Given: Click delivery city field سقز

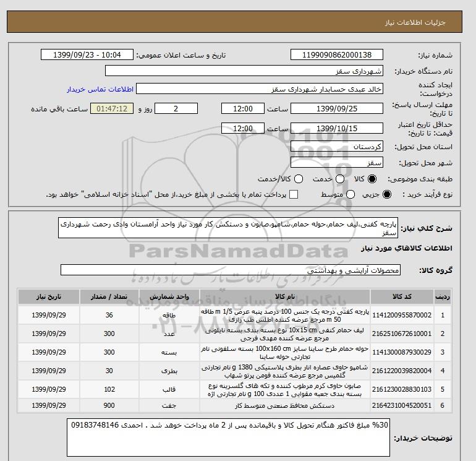Looking at the screenshot, I should [x=337, y=163].
